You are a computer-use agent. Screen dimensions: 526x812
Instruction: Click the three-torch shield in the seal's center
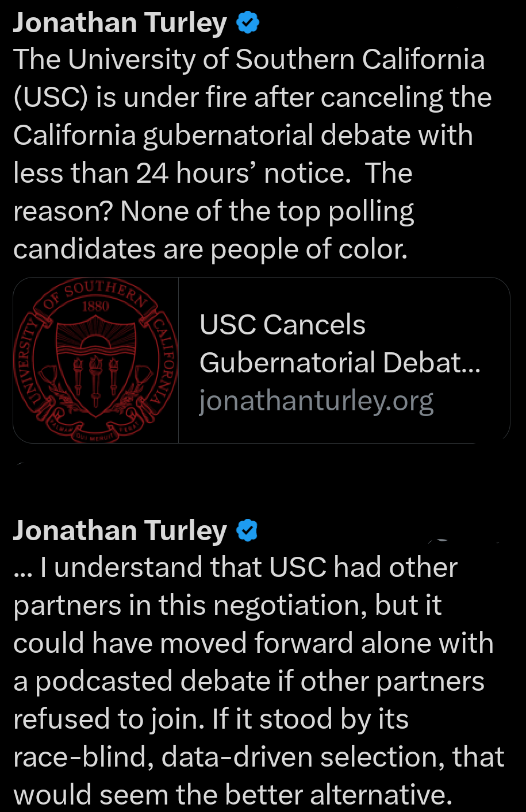click(x=96, y=374)
